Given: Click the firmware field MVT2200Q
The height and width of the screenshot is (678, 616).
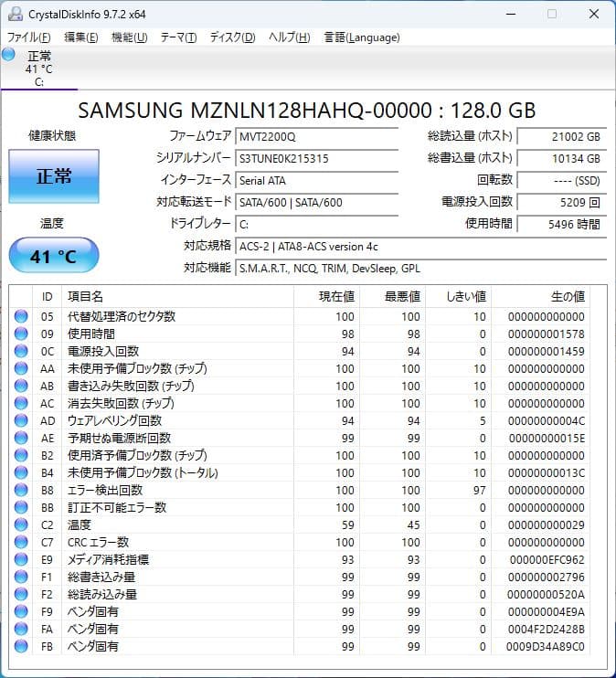Looking at the screenshot, I should tap(316, 137).
